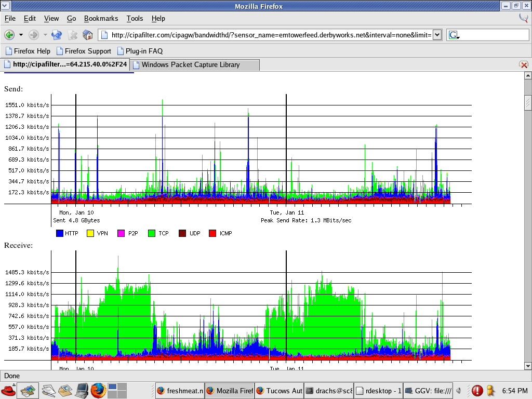Open the Bookmarks menu
The height and width of the screenshot is (399, 532).
coord(101,18)
